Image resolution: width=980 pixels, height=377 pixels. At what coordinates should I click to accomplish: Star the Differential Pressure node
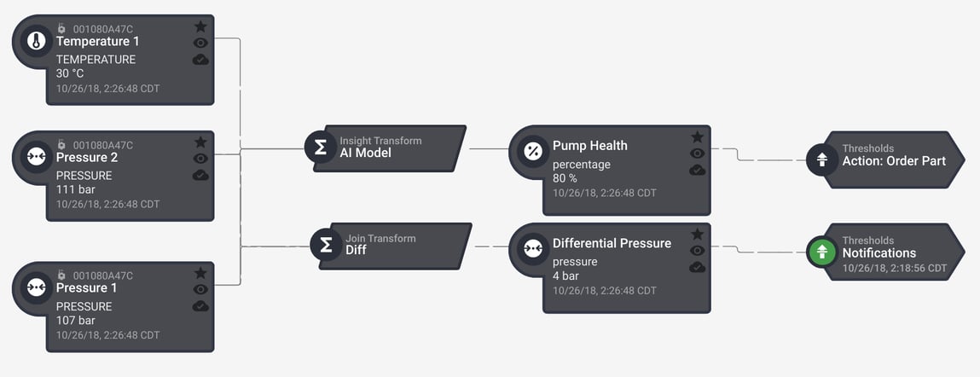[x=697, y=234]
